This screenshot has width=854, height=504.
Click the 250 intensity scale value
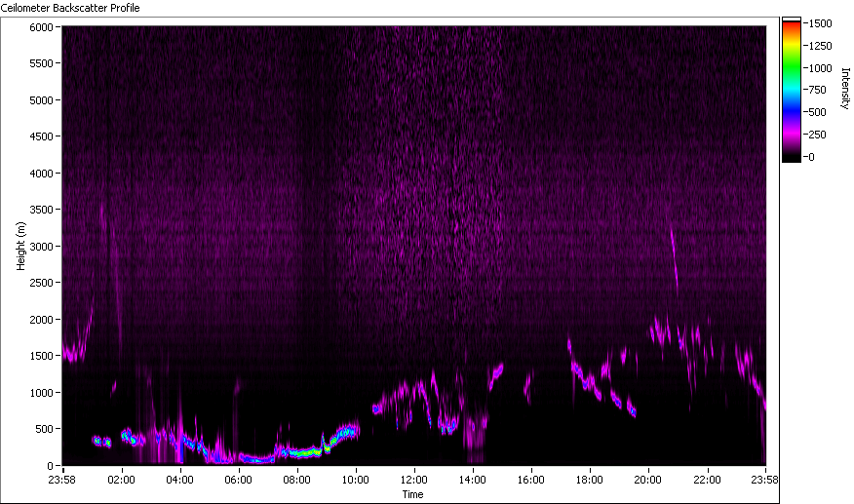[818, 135]
